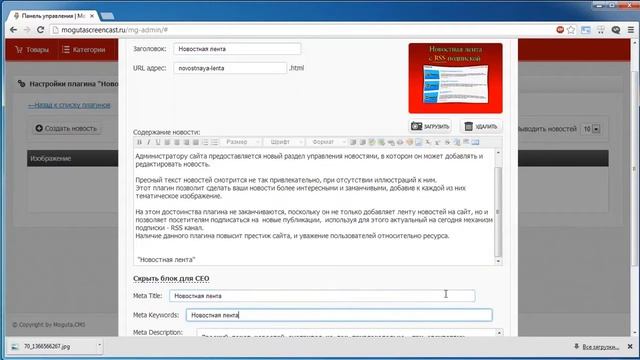This screenshot has height=360, width=640.
Task: Close the Панель управления browser tab
Action: coord(92,16)
